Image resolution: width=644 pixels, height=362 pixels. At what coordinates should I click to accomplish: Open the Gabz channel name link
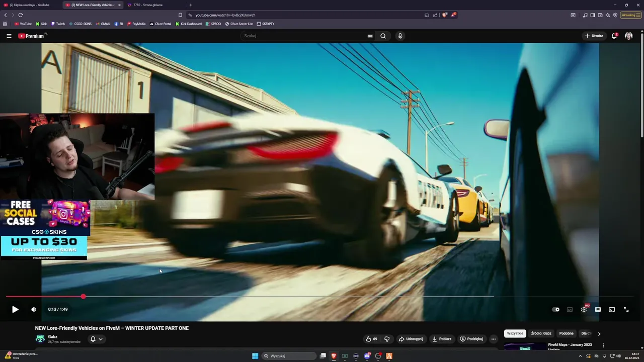pyautogui.click(x=53, y=337)
